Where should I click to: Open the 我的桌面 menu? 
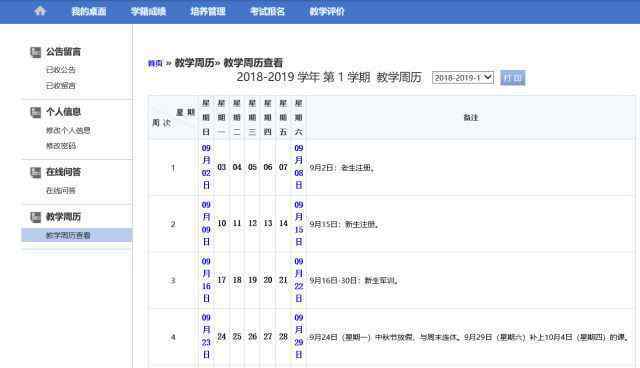coord(89,11)
